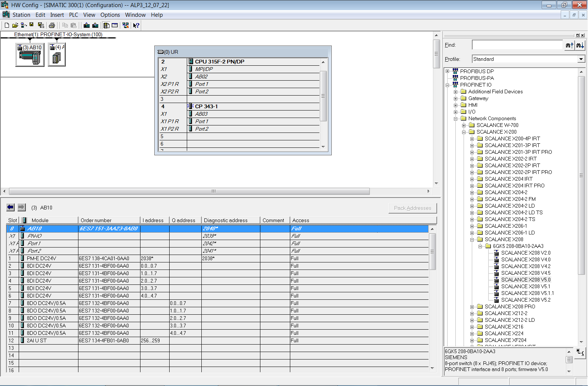Expand the PROFIBUS DP tree node
Image resolution: width=588 pixels, height=386 pixels.
pyautogui.click(x=447, y=71)
